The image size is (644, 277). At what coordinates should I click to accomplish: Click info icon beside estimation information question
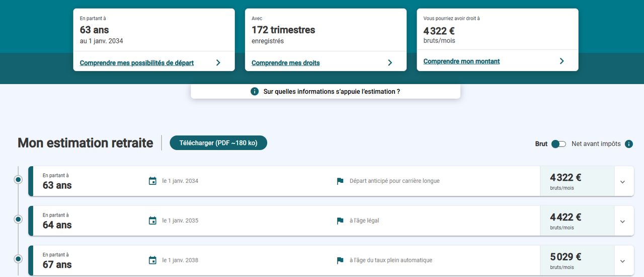pos(255,92)
